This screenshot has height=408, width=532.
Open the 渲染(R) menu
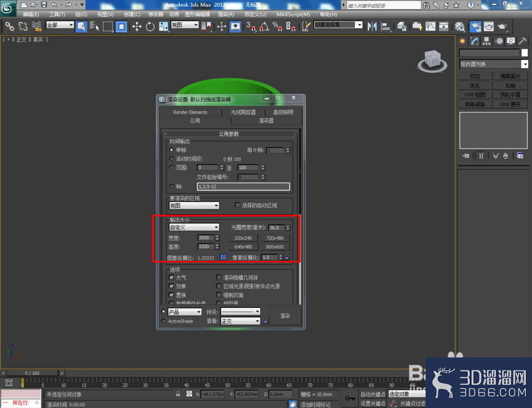tap(226, 14)
